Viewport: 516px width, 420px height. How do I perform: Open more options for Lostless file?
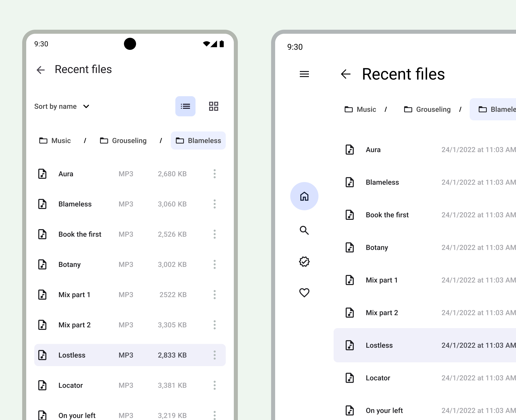click(x=215, y=355)
